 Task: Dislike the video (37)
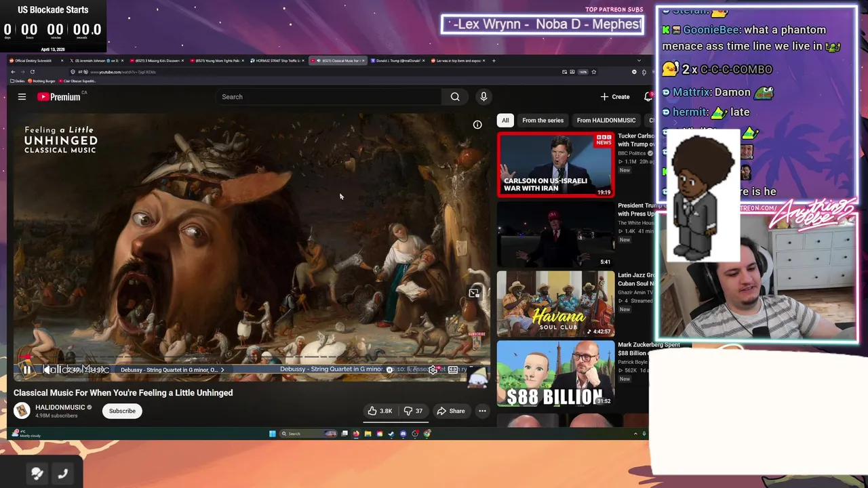[x=413, y=411]
